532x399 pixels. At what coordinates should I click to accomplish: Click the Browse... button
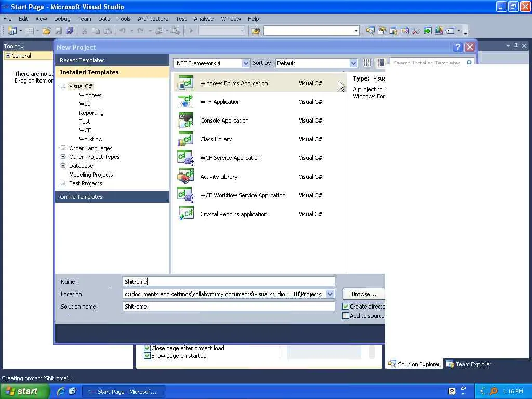(x=364, y=294)
